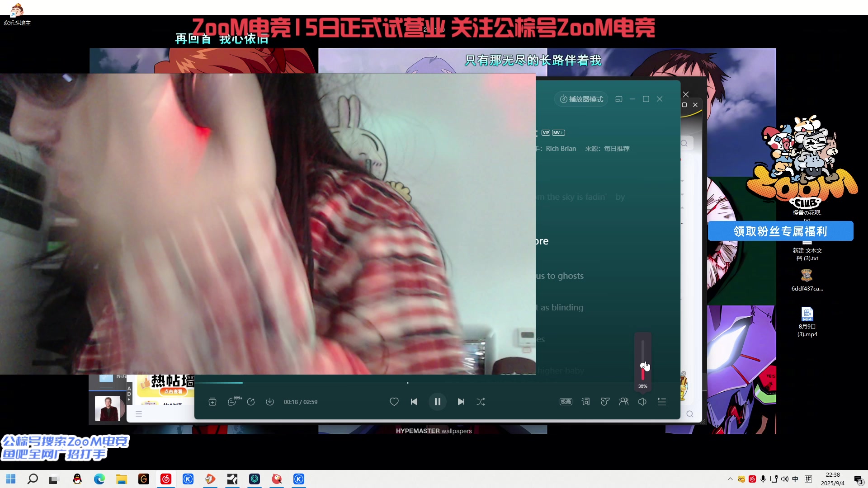Toggle shuffle play mode

click(481, 402)
